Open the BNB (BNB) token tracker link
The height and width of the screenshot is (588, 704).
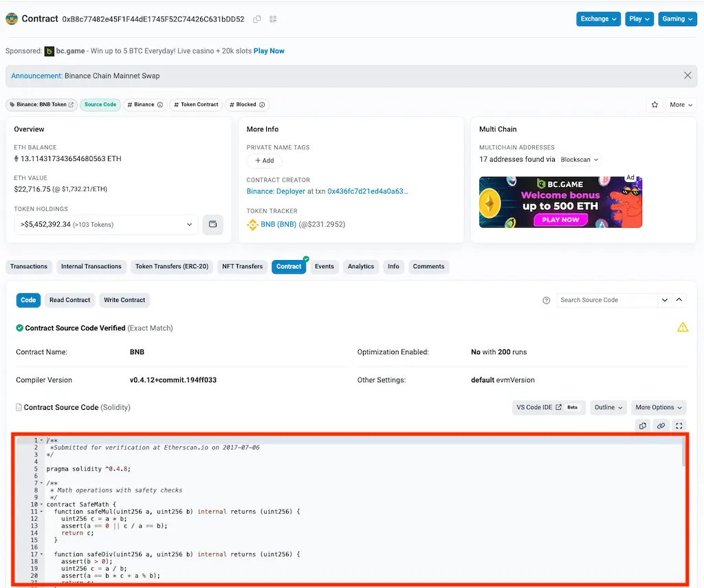[278, 224]
